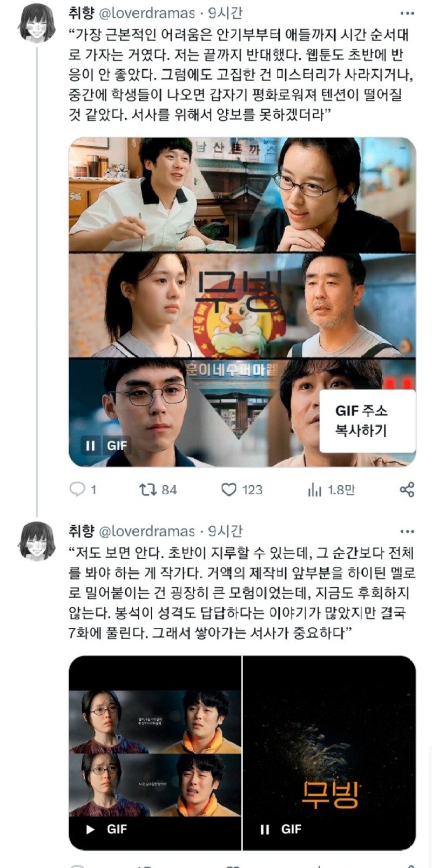Retweet the first tweet with 84 retweets
The width and height of the screenshot is (432, 868).
[148, 490]
